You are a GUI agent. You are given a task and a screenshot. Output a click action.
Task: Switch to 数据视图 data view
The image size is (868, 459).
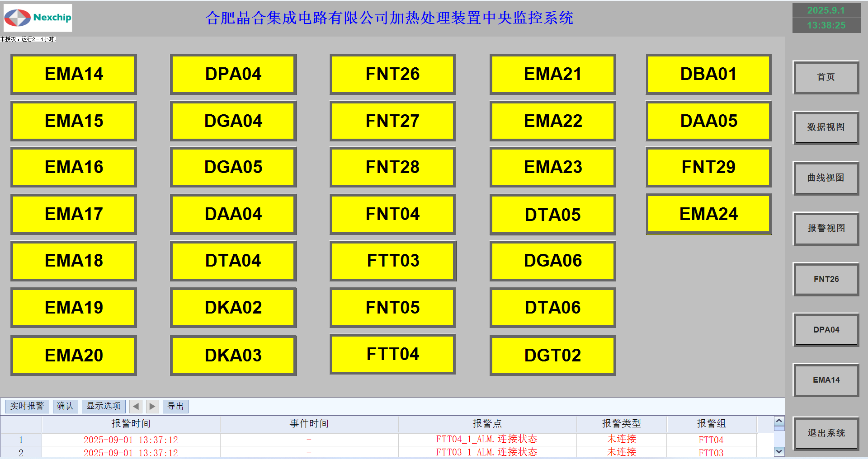(826, 127)
